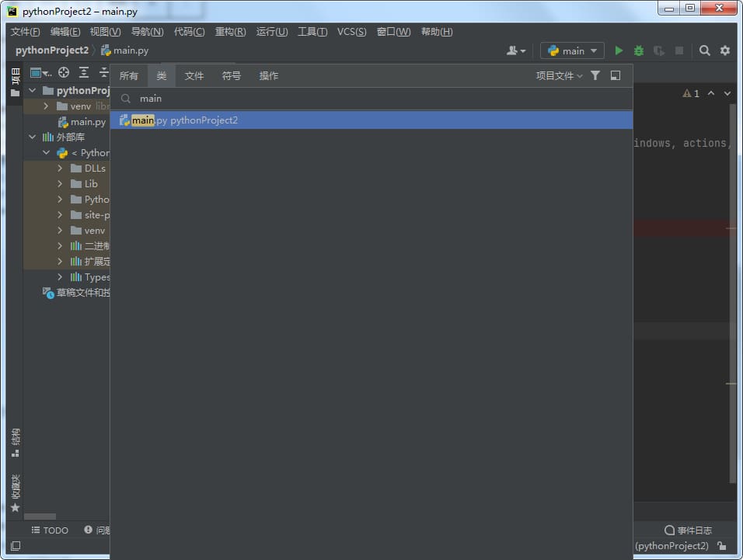The height and width of the screenshot is (560, 743).
Task: Select the 类 tab in search popup
Action: point(162,76)
